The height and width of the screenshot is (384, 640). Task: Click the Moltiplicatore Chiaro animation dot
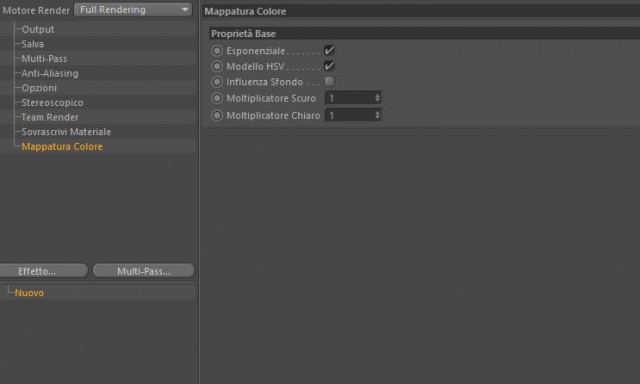[217, 115]
